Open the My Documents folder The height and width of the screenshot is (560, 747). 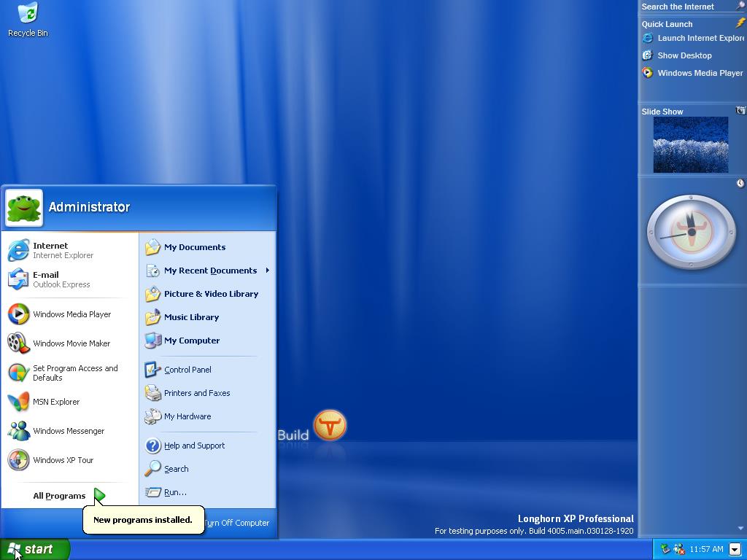[208, 247]
